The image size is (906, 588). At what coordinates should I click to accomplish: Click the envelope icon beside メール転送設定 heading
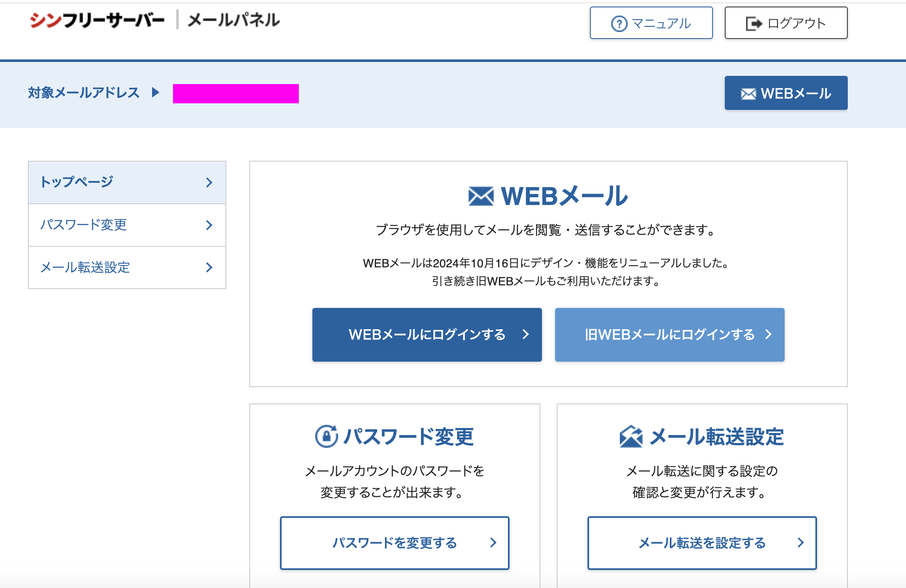click(631, 436)
